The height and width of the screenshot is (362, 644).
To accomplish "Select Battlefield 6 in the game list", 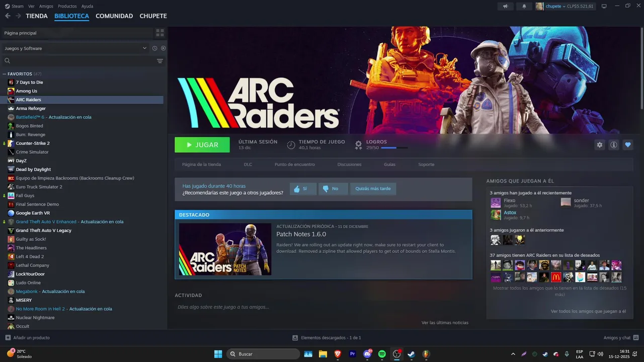I will pos(83,117).
